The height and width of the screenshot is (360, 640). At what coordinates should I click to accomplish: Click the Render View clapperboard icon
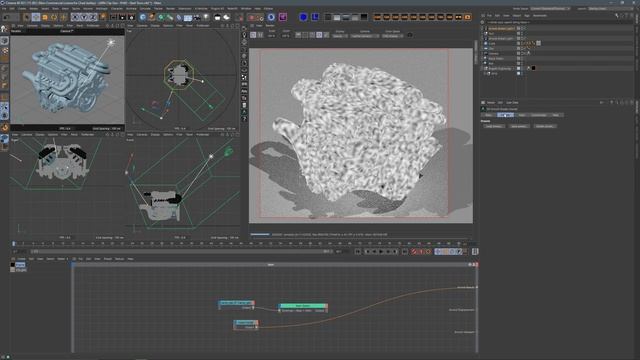pyautogui.click(x=113, y=17)
